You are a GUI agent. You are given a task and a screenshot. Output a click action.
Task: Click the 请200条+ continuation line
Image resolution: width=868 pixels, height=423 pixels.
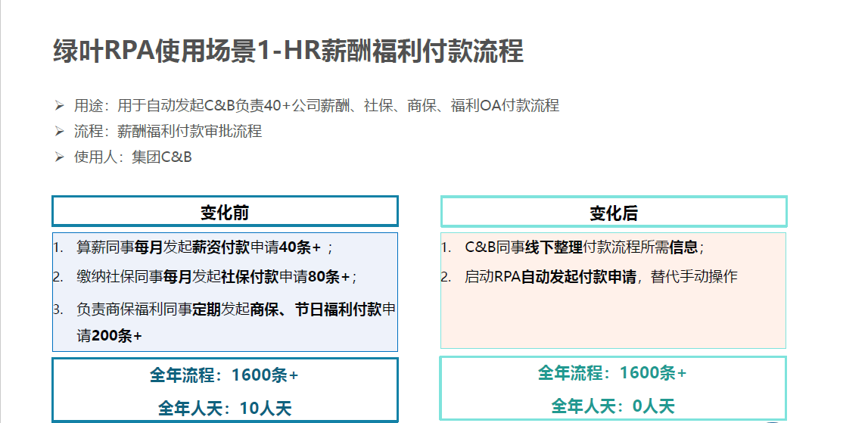click(110, 335)
